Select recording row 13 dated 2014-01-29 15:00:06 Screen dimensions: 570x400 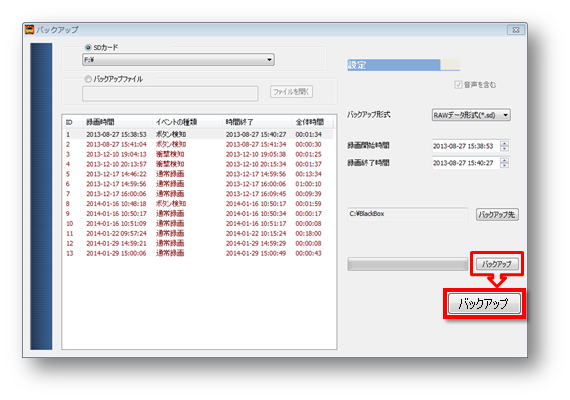199,253
